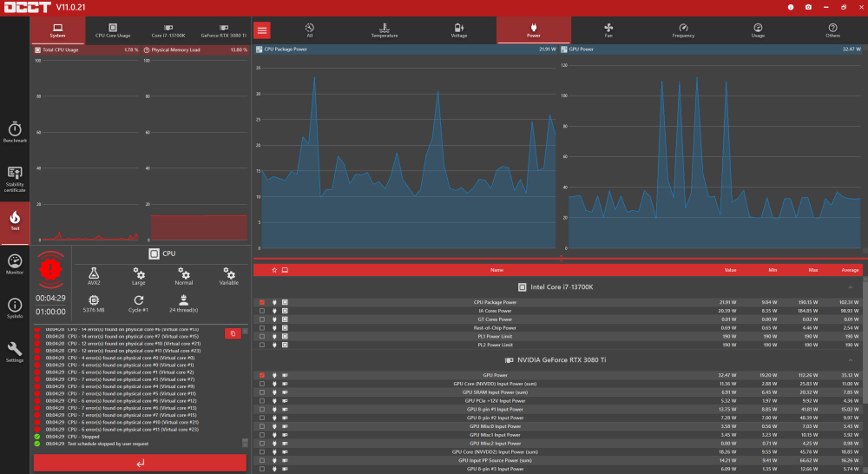
Task: Click the chip icon in the IA Cores Power row
Action: pyautogui.click(x=285, y=311)
